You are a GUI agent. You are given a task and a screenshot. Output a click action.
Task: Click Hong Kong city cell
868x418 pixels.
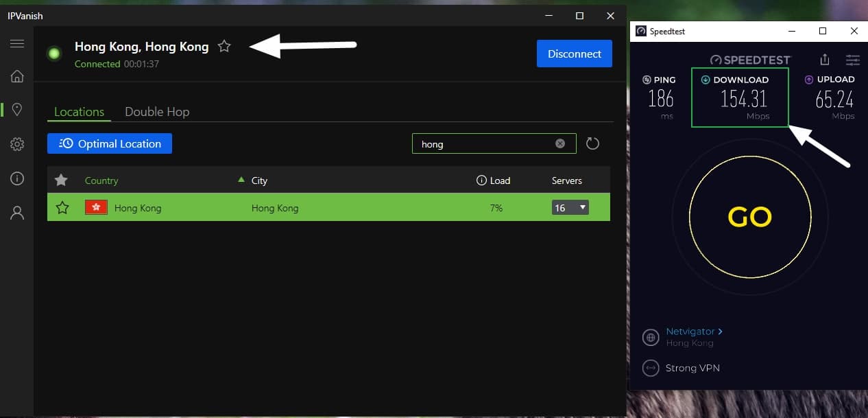pos(275,208)
